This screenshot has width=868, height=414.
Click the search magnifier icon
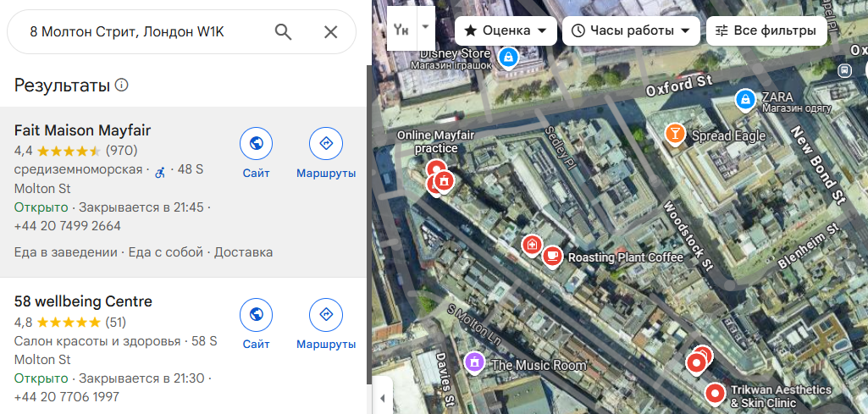[284, 32]
